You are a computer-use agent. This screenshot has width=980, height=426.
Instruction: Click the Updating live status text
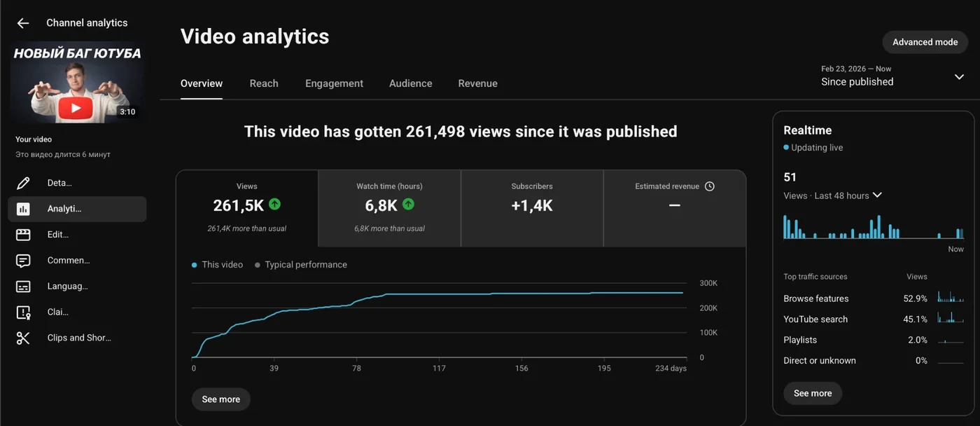click(x=817, y=148)
